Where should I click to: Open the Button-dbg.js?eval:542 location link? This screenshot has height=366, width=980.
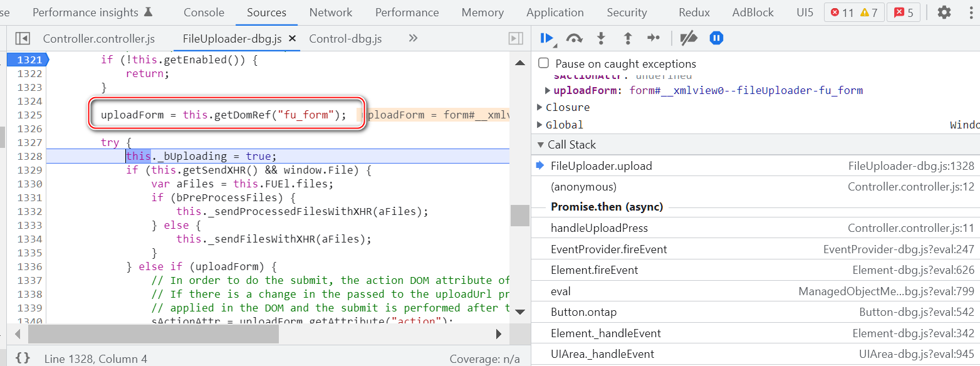(917, 312)
